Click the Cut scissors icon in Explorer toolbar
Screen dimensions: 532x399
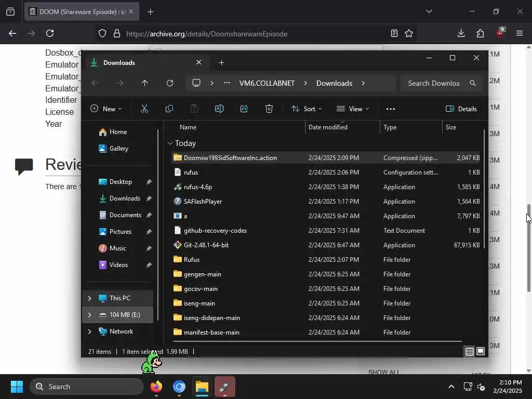(144, 109)
